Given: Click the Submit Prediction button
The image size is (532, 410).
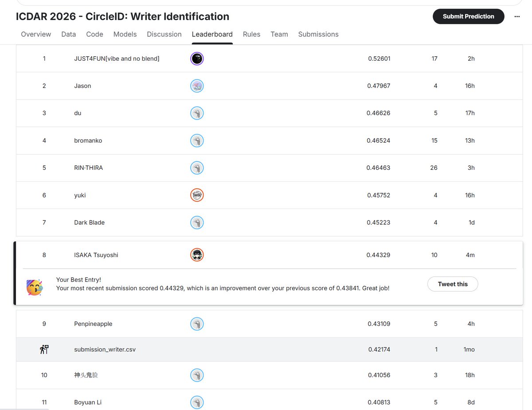Looking at the screenshot, I should point(469,16).
